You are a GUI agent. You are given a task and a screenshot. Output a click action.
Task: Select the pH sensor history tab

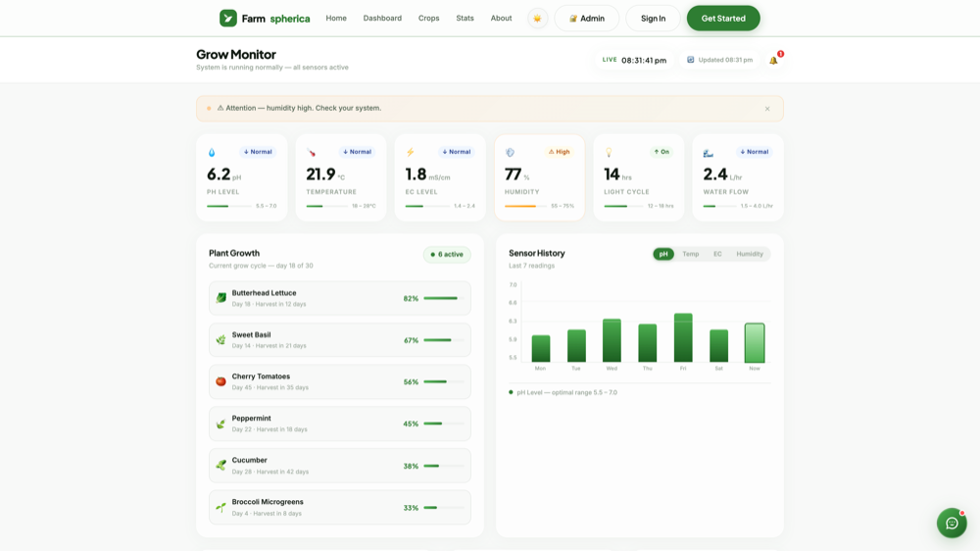click(663, 254)
